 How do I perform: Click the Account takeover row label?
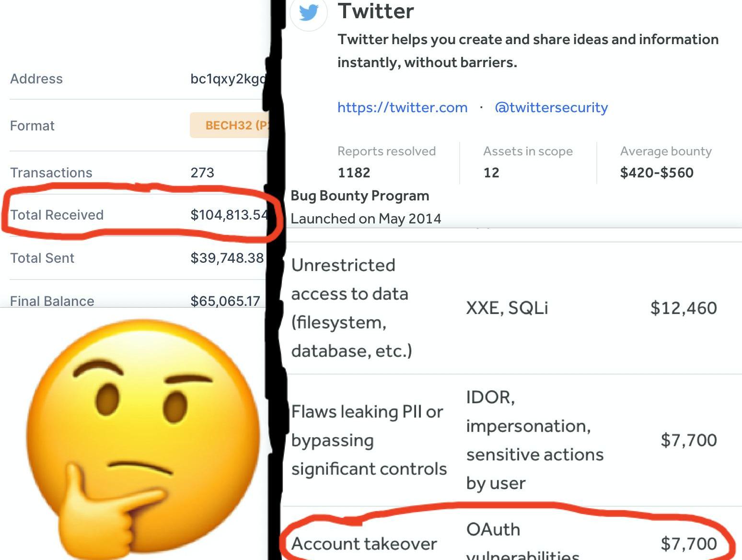[x=364, y=544]
